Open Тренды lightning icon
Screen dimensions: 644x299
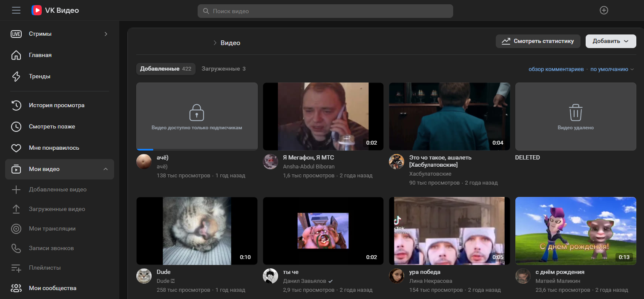[x=16, y=77]
